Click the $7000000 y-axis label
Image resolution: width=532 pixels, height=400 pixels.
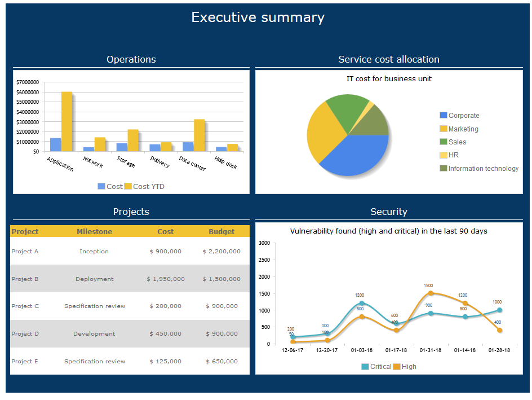point(28,82)
